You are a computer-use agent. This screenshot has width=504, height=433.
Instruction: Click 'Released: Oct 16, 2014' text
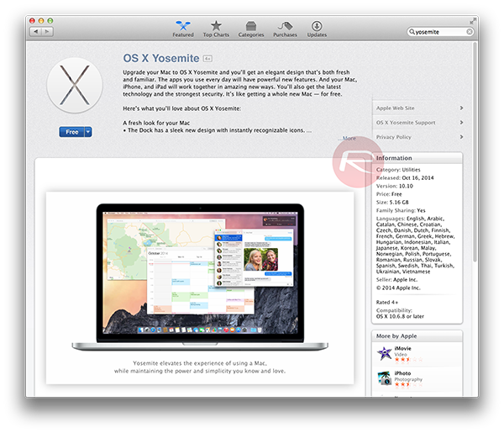click(405, 178)
